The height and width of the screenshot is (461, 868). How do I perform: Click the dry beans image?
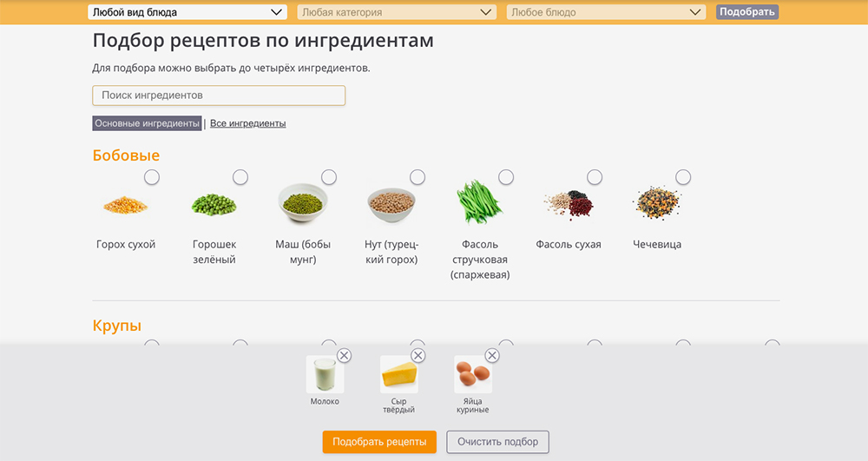569,205
